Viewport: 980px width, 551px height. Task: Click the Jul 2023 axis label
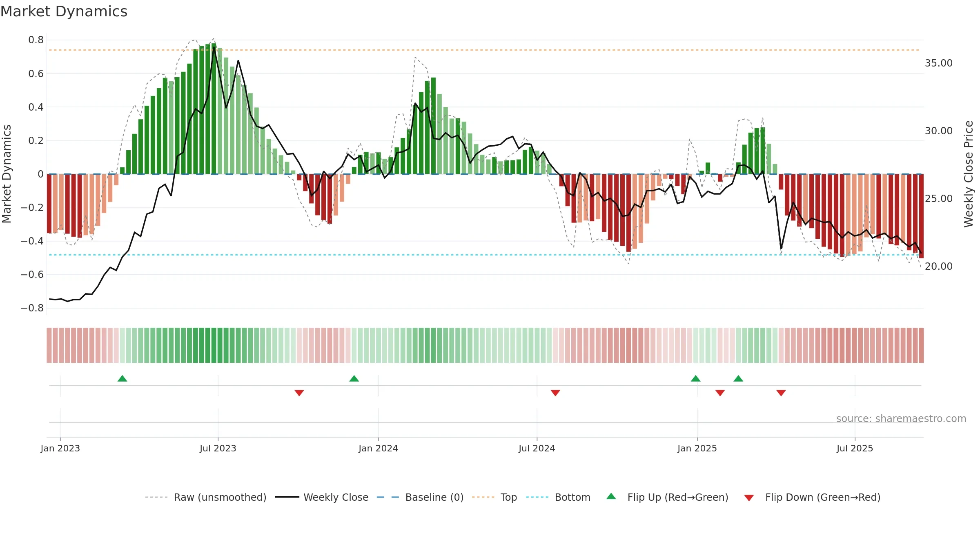pyautogui.click(x=218, y=448)
